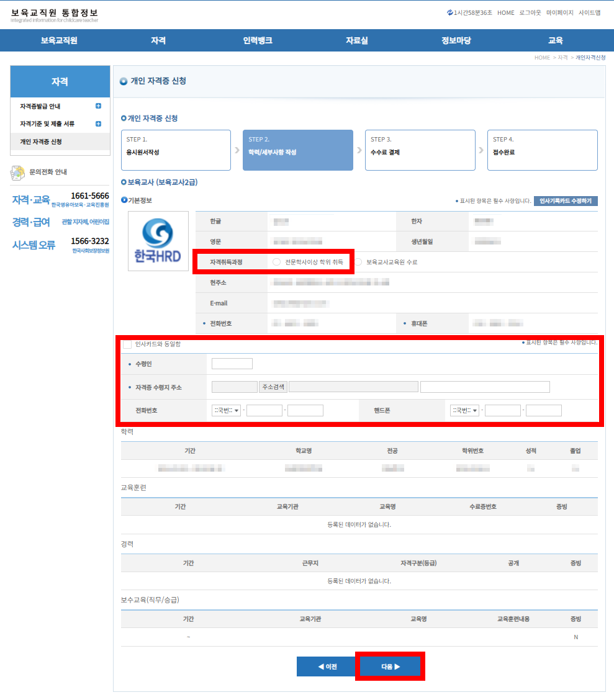This screenshot has height=700, width=614.
Task: Open 전화번호 area code dropdown
Action: click(227, 410)
